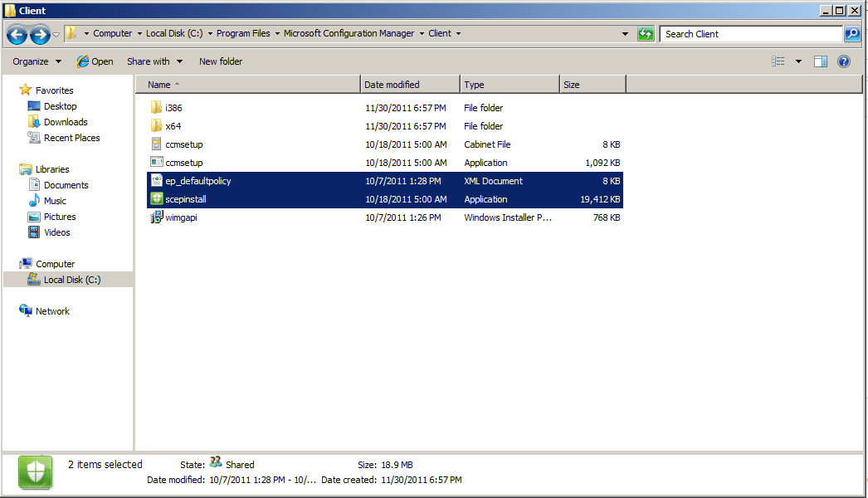Click the Forward navigation arrow
Screen dimensions: 868x498
tap(40, 34)
